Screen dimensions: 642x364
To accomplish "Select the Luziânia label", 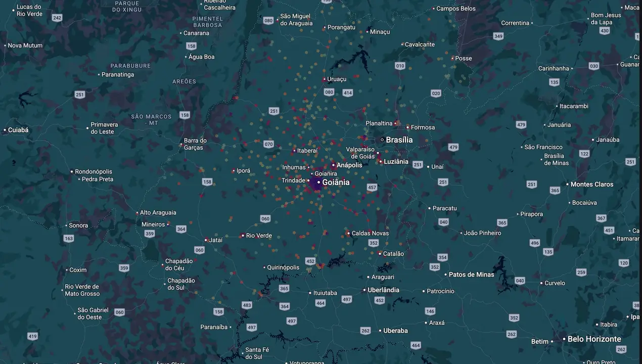I will [396, 162].
